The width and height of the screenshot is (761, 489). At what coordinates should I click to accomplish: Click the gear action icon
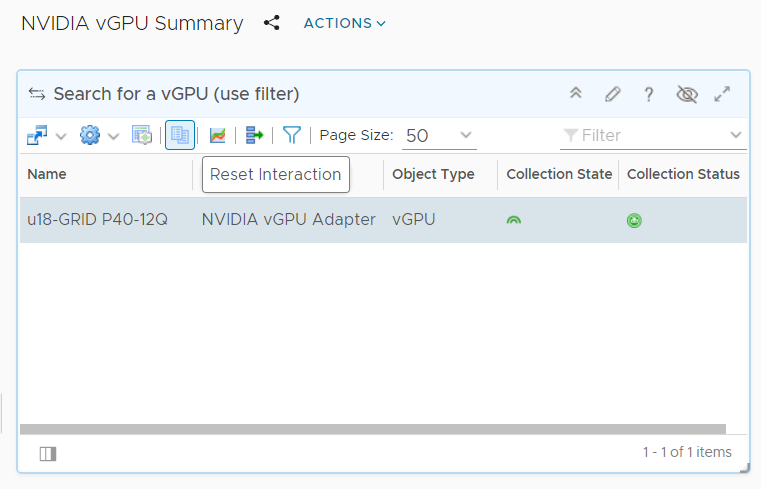[90, 135]
